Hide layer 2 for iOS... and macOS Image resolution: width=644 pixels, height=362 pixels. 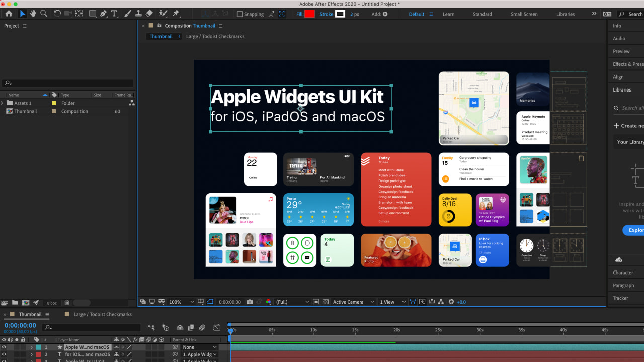(4, 354)
